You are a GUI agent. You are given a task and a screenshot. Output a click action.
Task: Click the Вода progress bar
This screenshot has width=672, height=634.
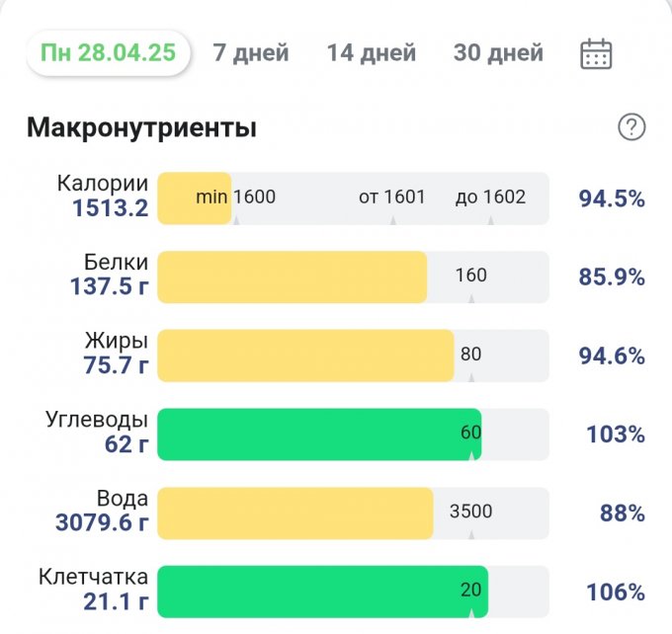[295, 514]
